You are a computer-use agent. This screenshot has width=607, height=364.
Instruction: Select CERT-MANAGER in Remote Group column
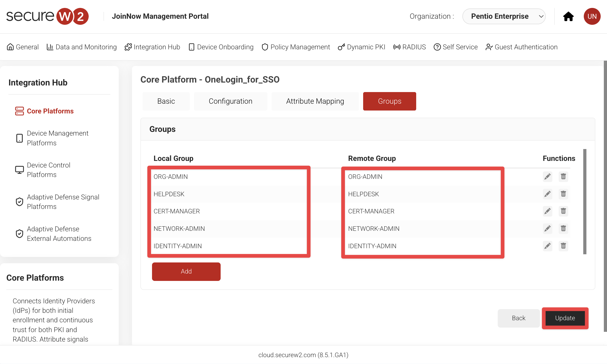371,211
